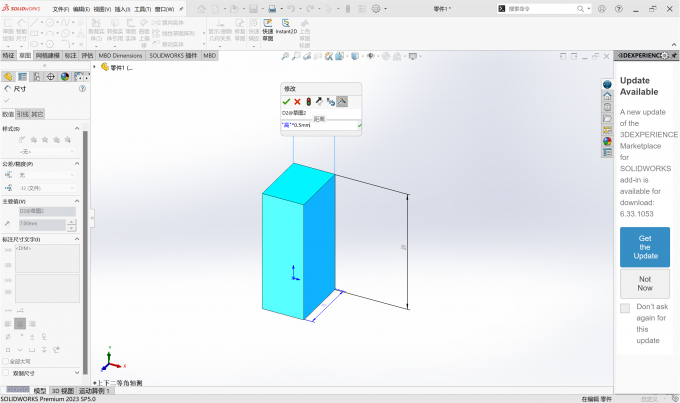Collapse the 主要值(V) section

coord(77,201)
